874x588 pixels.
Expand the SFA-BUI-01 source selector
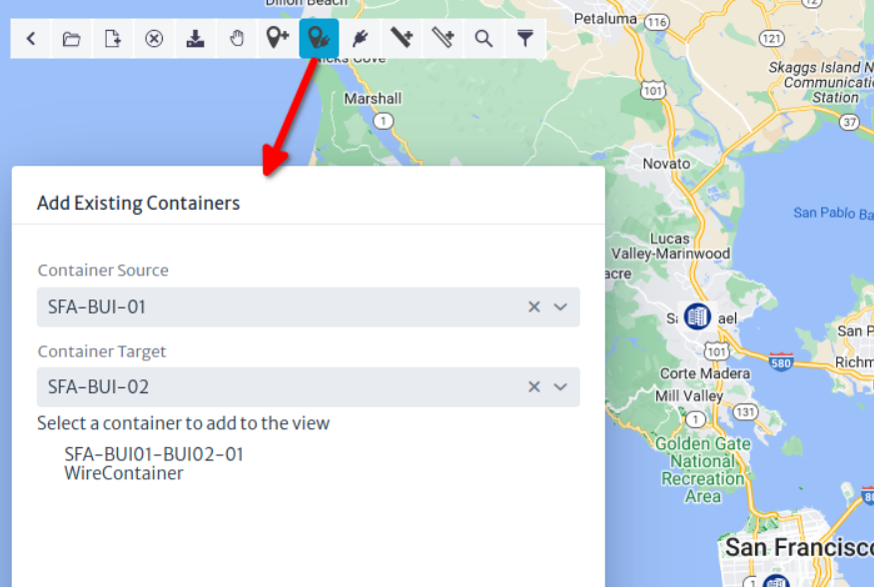click(x=560, y=306)
